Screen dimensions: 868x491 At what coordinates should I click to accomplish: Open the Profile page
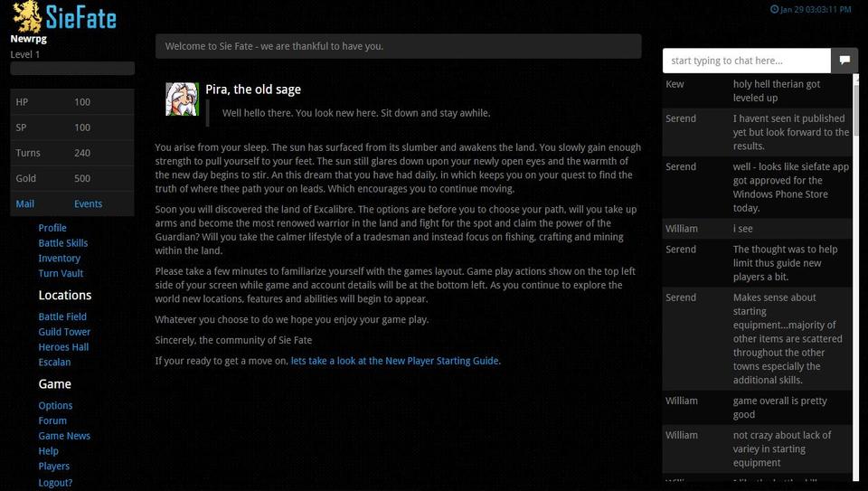[52, 228]
